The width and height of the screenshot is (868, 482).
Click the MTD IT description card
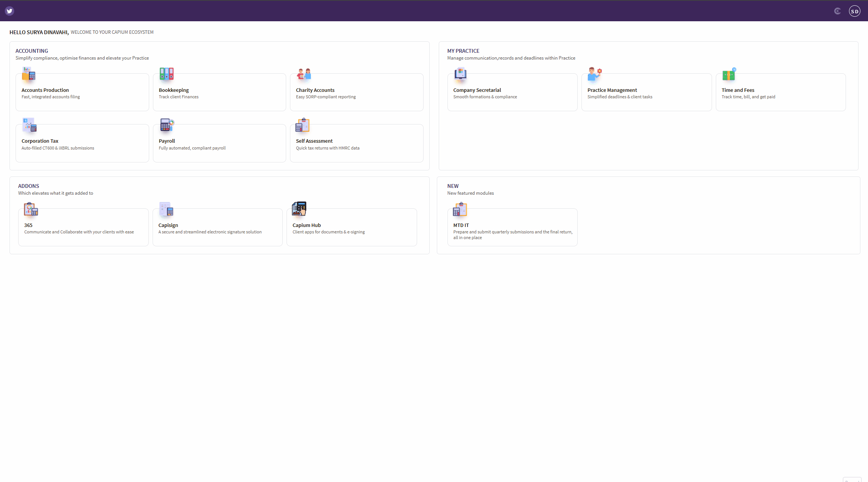(x=512, y=235)
